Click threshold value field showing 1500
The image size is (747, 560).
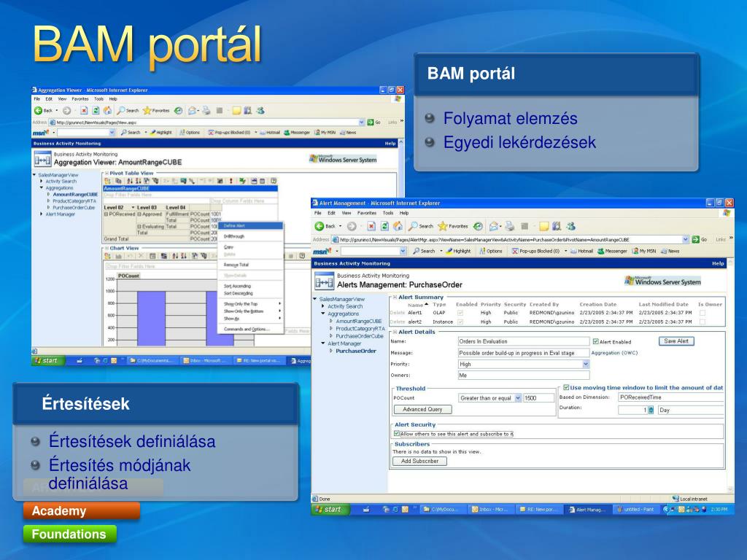[539, 398]
